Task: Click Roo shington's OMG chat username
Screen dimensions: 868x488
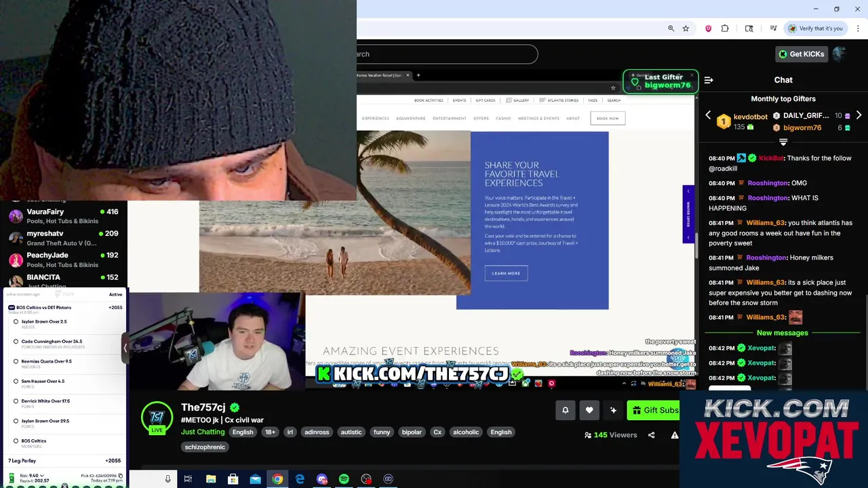Action: 767,183
